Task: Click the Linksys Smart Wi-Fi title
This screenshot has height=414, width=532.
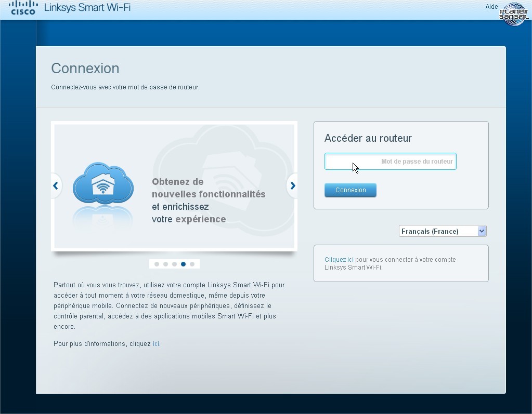Action: coord(87,7)
